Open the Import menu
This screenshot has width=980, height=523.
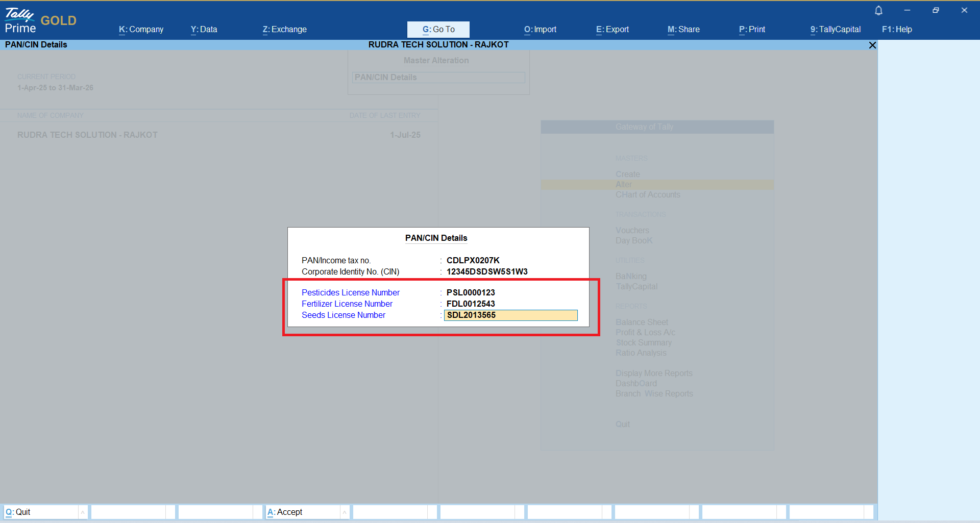[540, 30]
